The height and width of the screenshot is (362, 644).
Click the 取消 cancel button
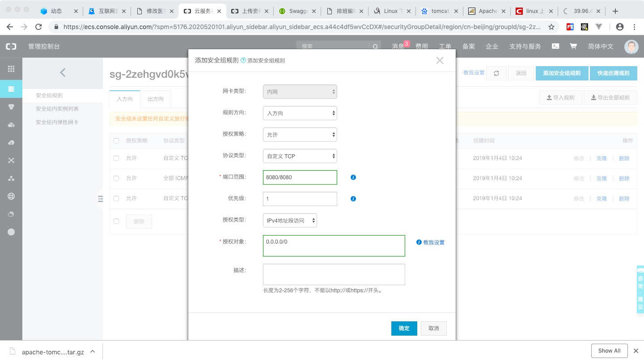click(433, 328)
